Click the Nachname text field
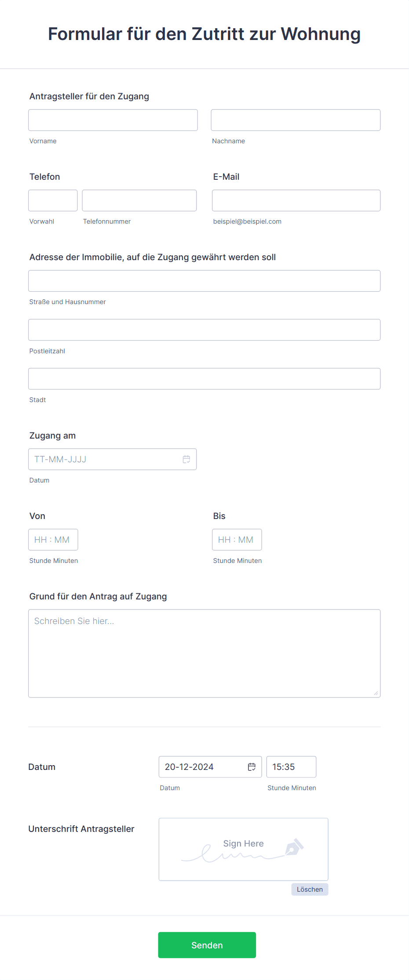The height and width of the screenshot is (980, 409). [296, 120]
